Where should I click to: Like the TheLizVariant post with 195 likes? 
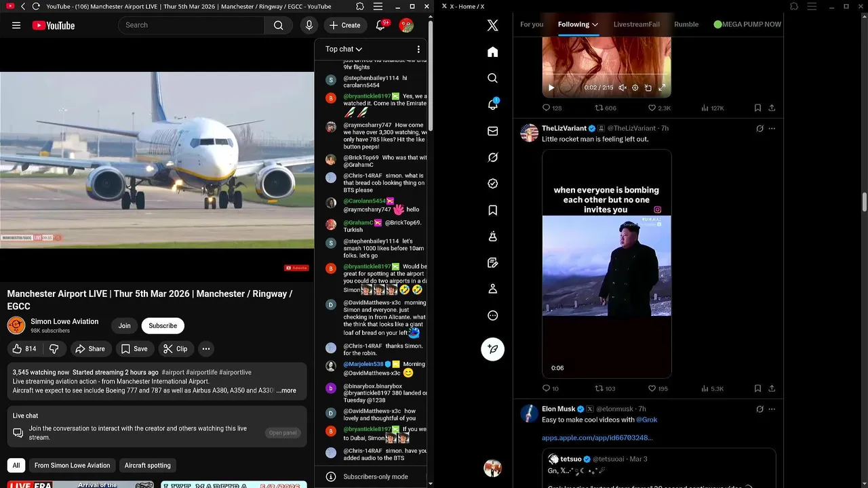[658, 388]
